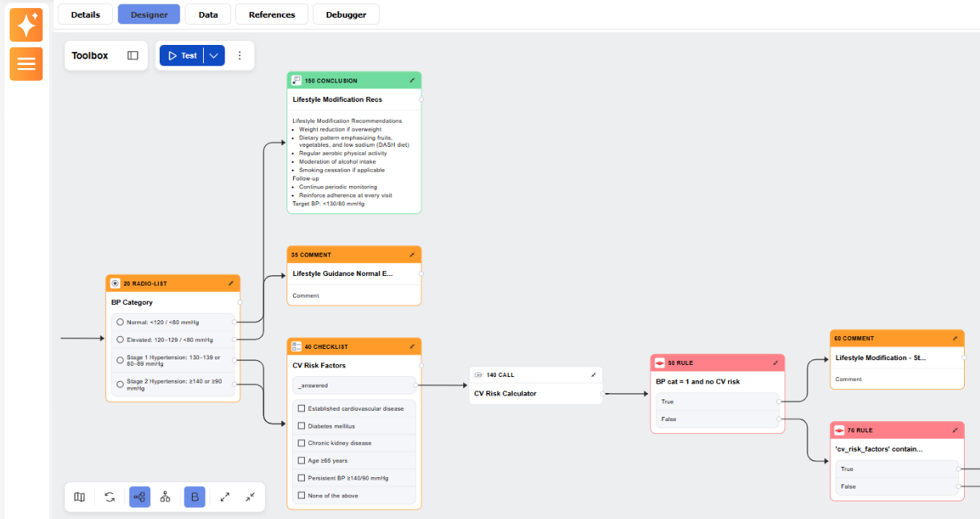980x519 pixels.
Task: Check the None of the above box
Action: 302,496
